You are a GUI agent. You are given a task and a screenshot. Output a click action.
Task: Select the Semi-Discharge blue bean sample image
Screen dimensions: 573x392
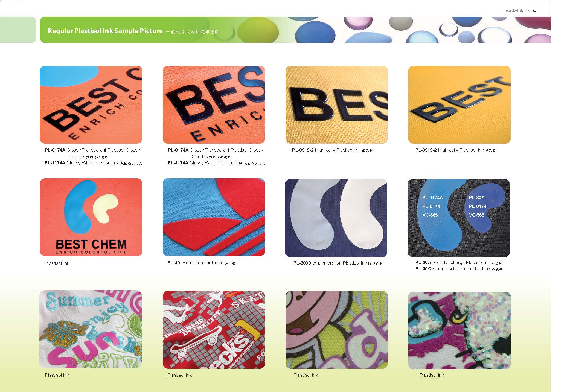pyautogui.click(x=459, y=218)
